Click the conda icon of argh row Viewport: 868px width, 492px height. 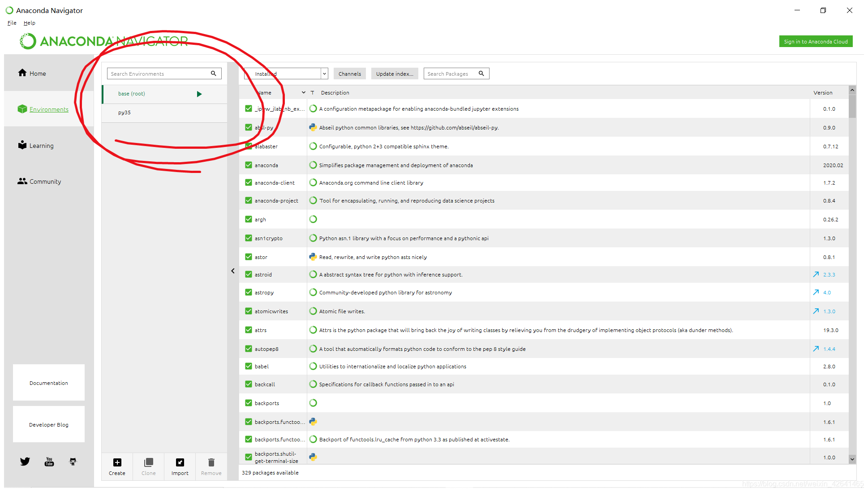pos(313,219)
